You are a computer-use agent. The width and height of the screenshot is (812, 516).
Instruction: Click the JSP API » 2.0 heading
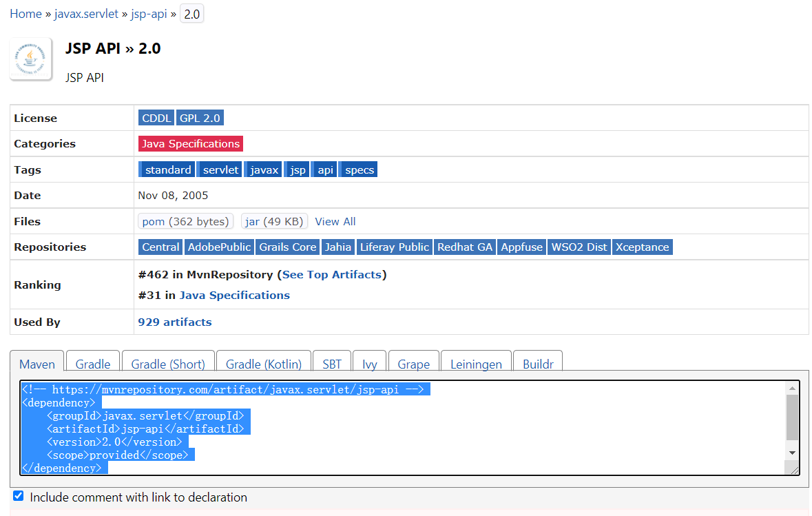click(x=113, y=49)
